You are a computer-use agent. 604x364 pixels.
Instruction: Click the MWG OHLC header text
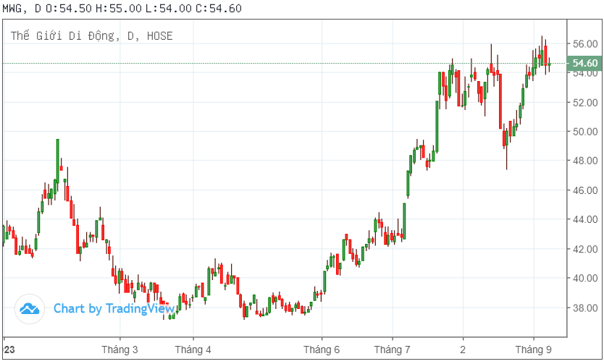click(122, 8)
